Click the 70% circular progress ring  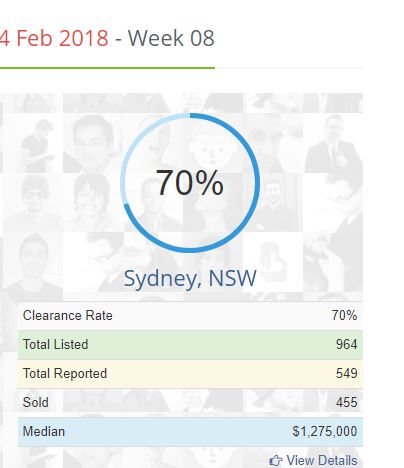[x=190, y=183]
